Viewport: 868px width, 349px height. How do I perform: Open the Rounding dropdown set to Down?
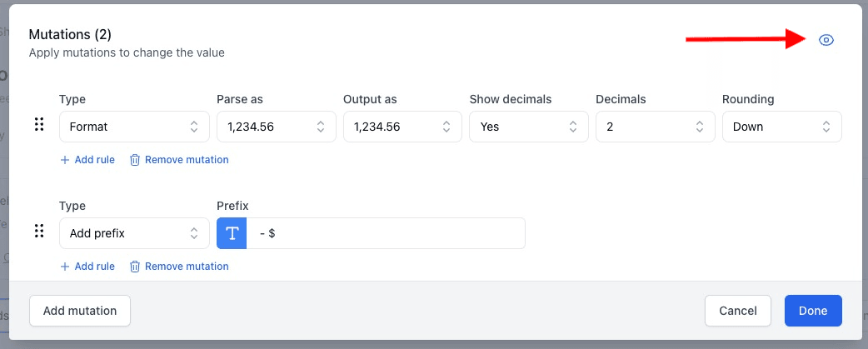(781, 127)
